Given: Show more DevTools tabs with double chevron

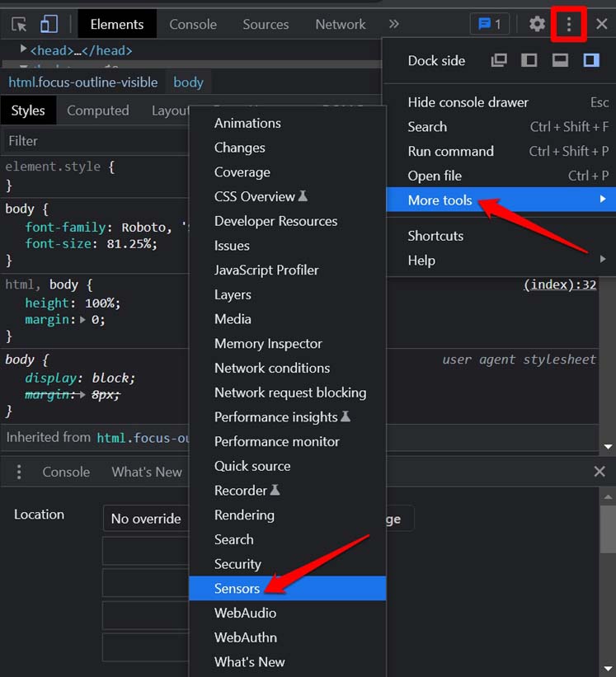Looking at the screenshot, I should (393, 24).
